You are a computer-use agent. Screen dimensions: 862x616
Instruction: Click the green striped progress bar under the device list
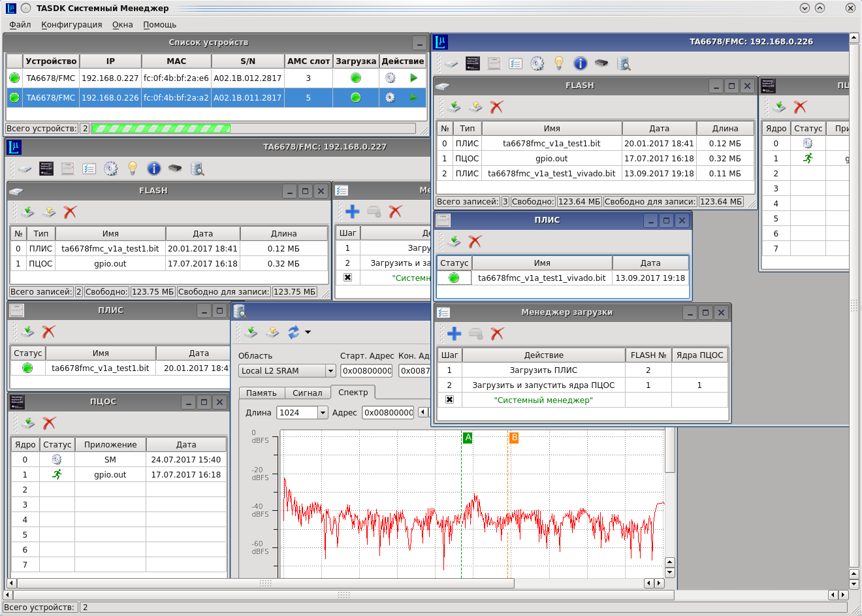[x=161, y=129]
